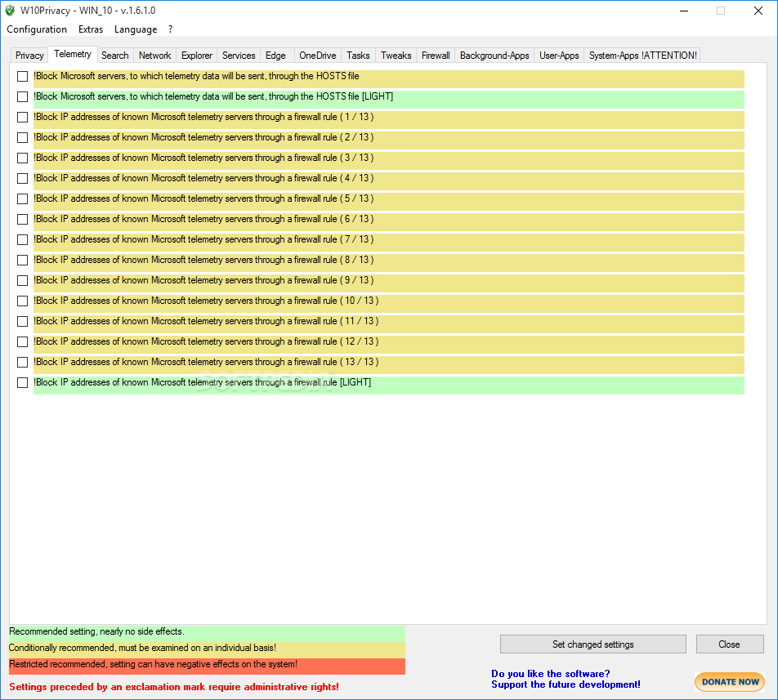
Task: Switch to the Firewall tab
Action: pos(436,56)
